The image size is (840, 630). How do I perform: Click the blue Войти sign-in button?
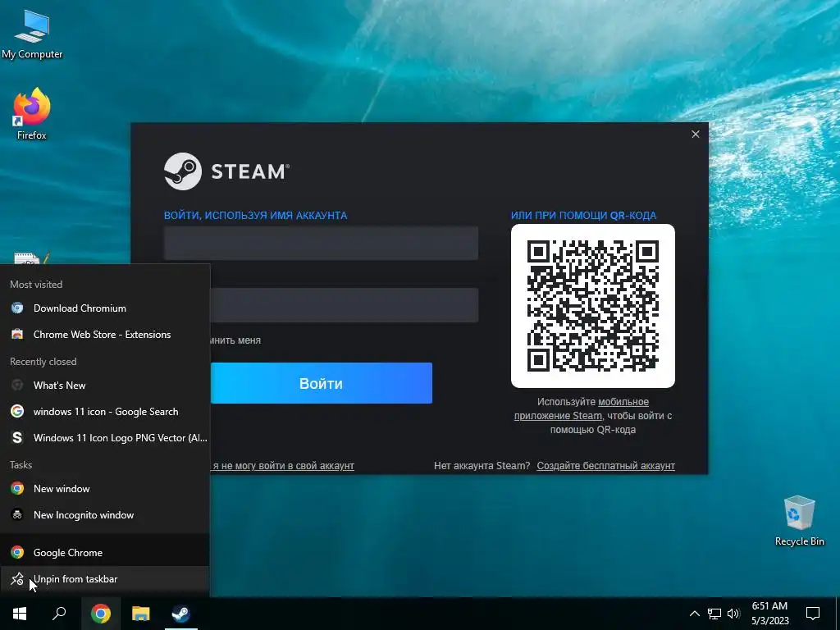click(x=321, y=383)
